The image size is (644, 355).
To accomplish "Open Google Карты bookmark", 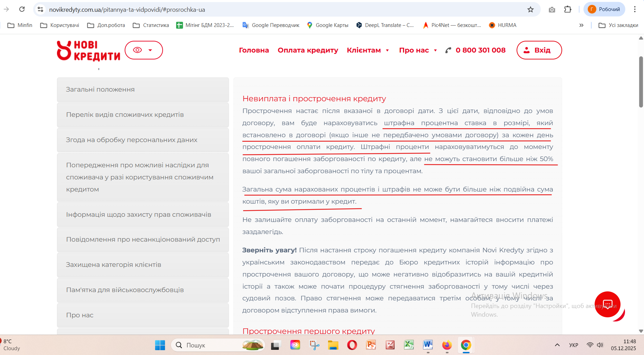I will pyautogui.click(x=328, y=25).
